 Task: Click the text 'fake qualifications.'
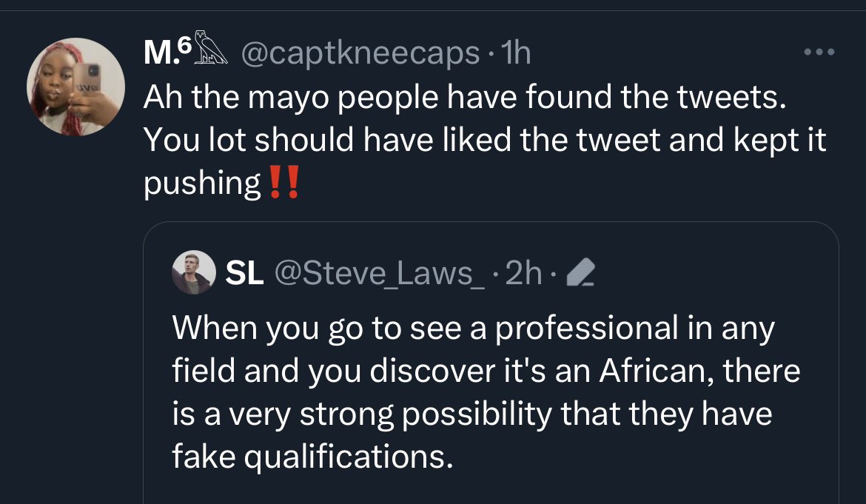click(311, 457)
